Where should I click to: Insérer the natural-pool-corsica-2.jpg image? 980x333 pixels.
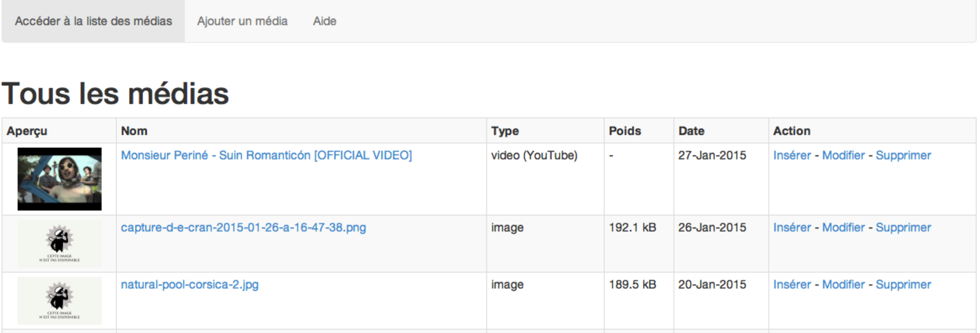point(792,284)
